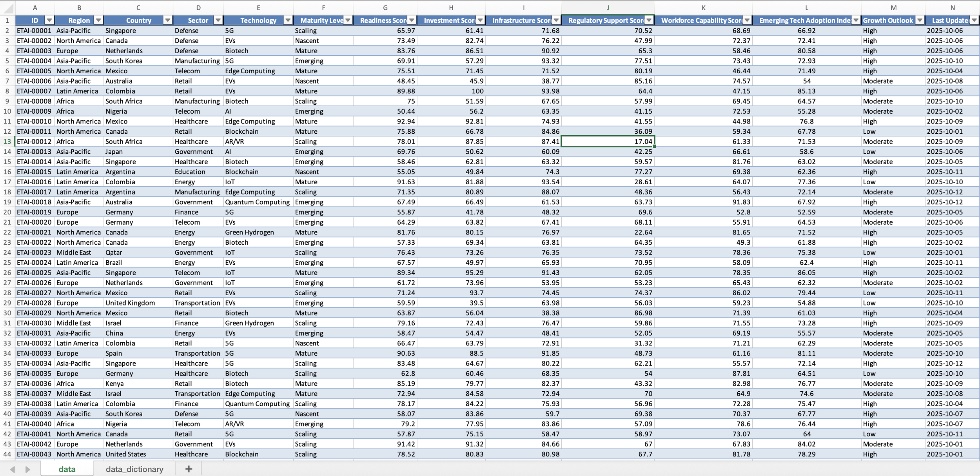Screen dimensions: 980x476
Task: Expand the Technology column filter
Action: pos(288,20)
